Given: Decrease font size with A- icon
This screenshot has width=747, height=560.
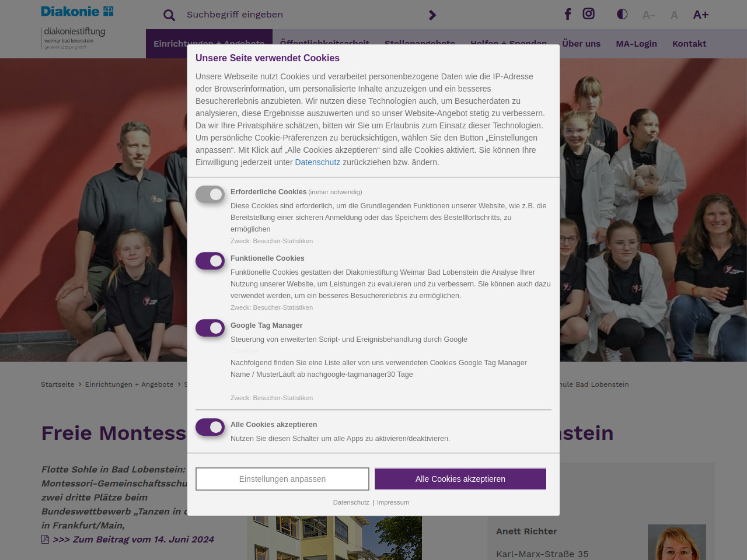Looking at the screenshot, I should [x=648, y=15].
